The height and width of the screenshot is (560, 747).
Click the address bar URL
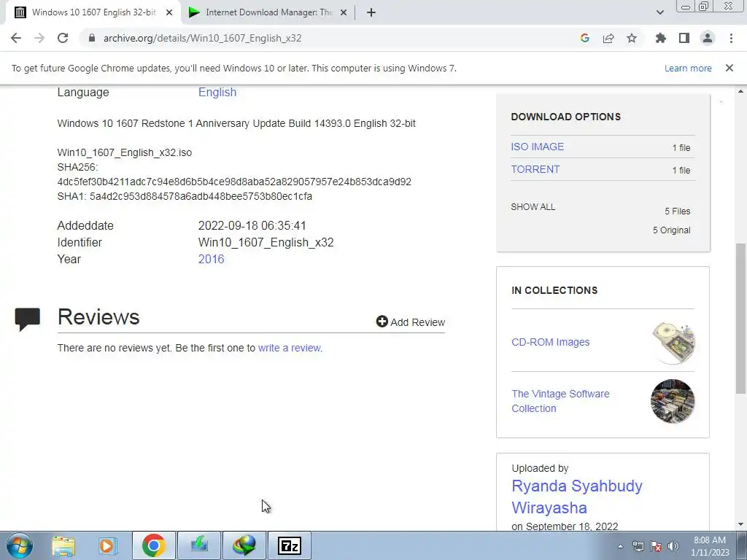pos(203,38)
